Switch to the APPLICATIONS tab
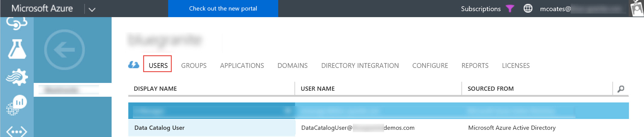Viewport: 644px width, 137px height. click(x=242, y=65)
